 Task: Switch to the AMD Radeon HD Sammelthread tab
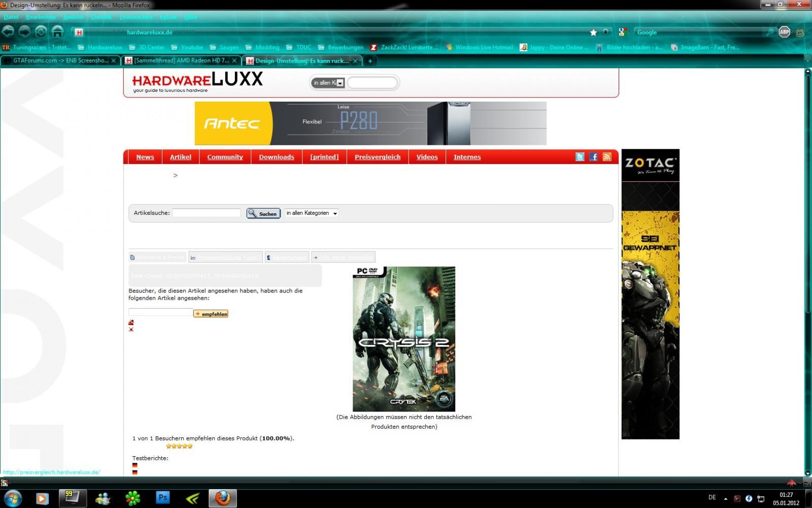point(181,60)
